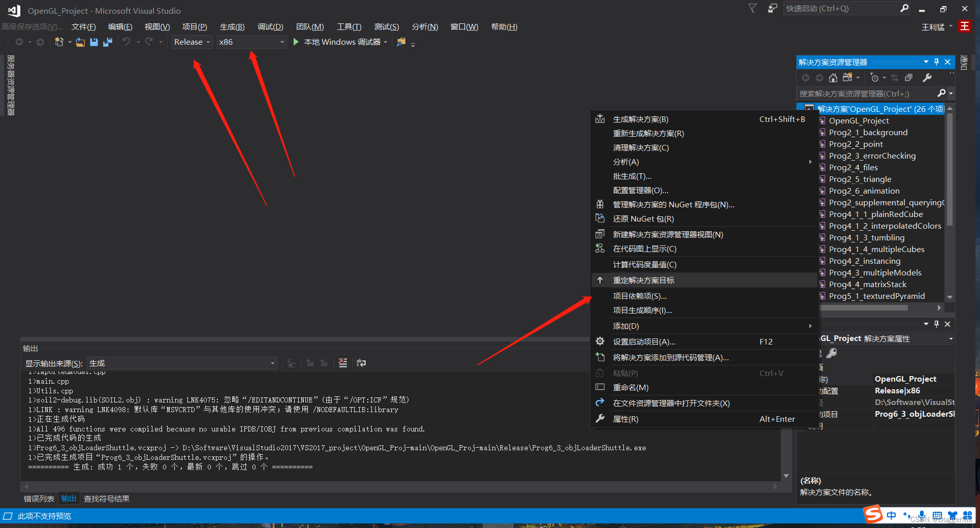Choose 重新生成解决方案(R) in context menu
The width and height of the screenshot is (980, 528).
point(704,133)
